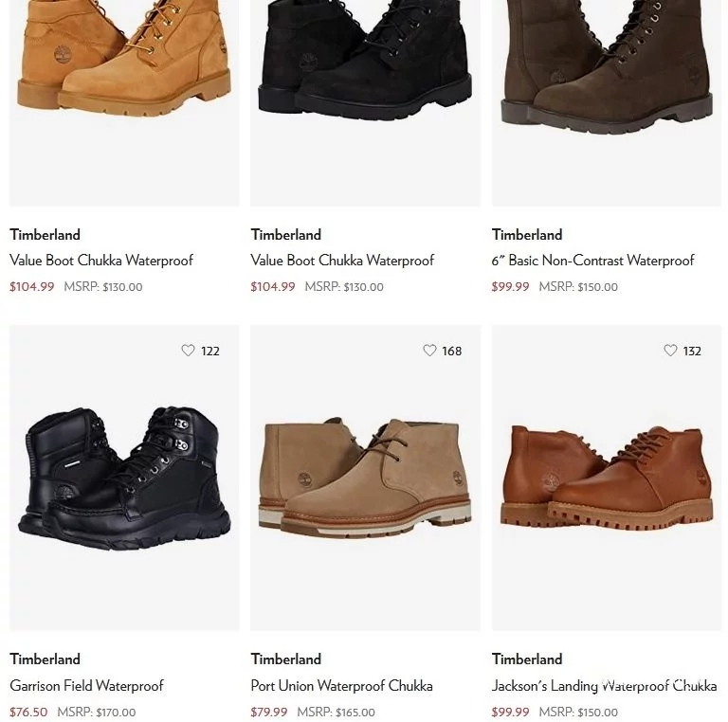Screen dimensions: 728x722
Task: Favorite the Garrison Field Waterproof boot with the heart icon
Action: point(188,351)
